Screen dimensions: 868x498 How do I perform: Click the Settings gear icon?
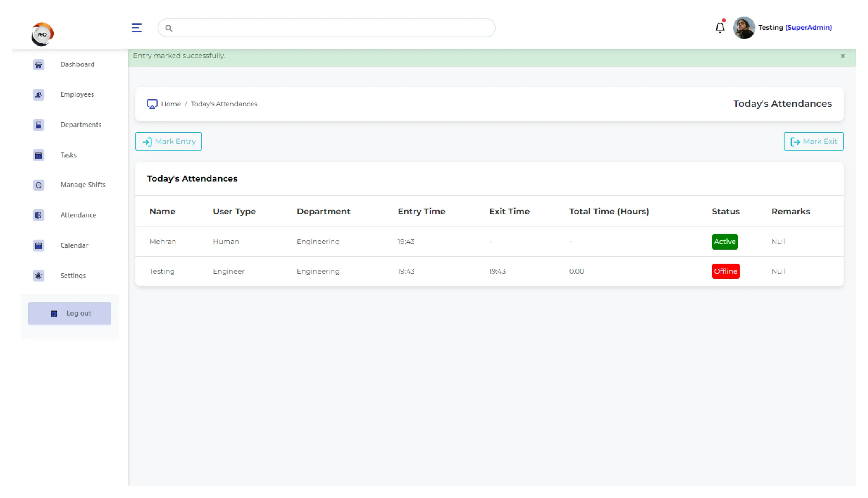(x=39, y=276)
